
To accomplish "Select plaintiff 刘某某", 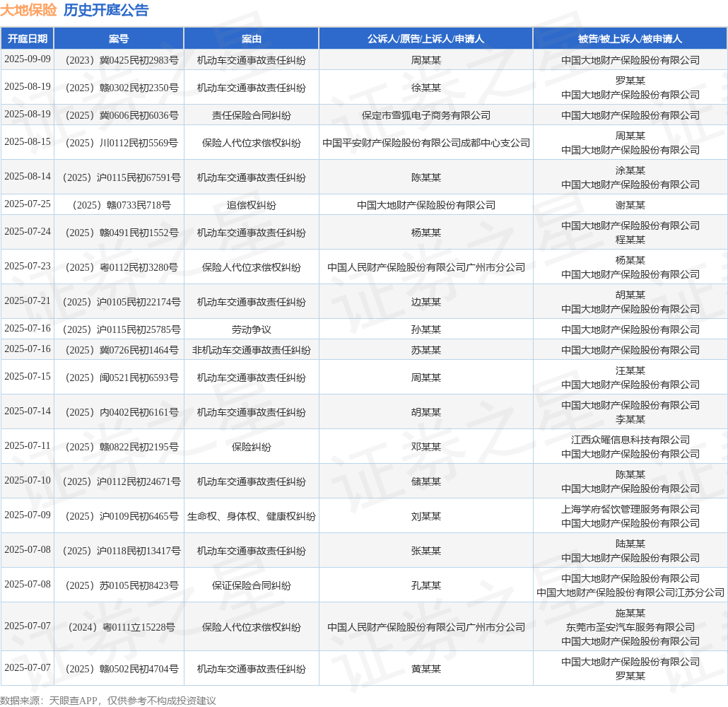I will coord(425,516).
